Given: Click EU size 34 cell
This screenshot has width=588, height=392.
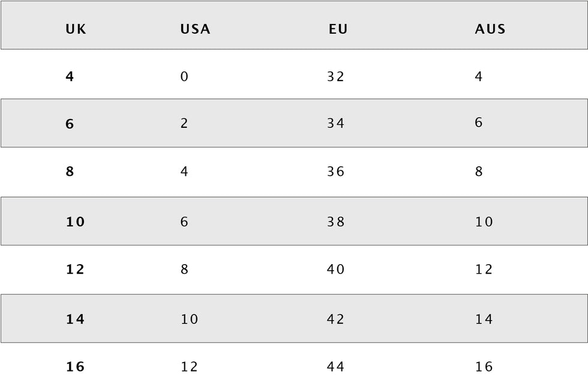Looking at the screenshot, I should click(336, 124).
